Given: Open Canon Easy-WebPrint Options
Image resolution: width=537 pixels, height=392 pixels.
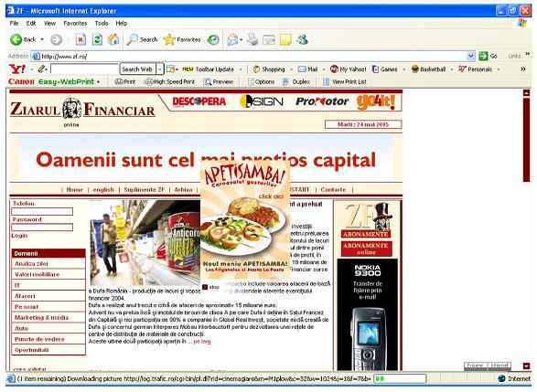Looking at the screenshot, I should [x=262, y=81].
